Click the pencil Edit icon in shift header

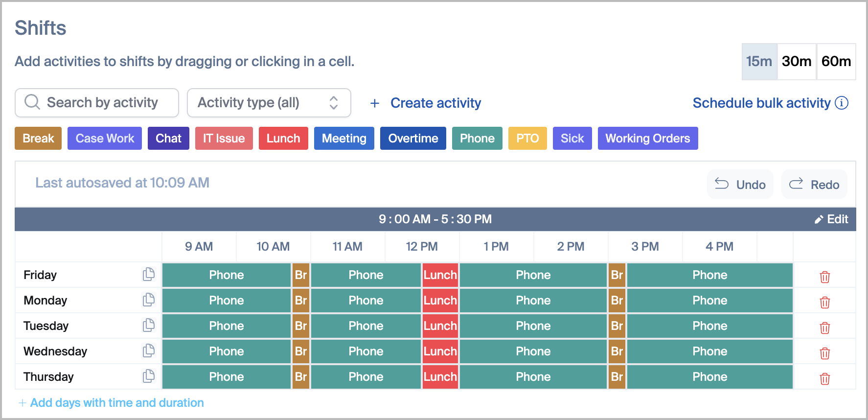click(x=819, y=219)
